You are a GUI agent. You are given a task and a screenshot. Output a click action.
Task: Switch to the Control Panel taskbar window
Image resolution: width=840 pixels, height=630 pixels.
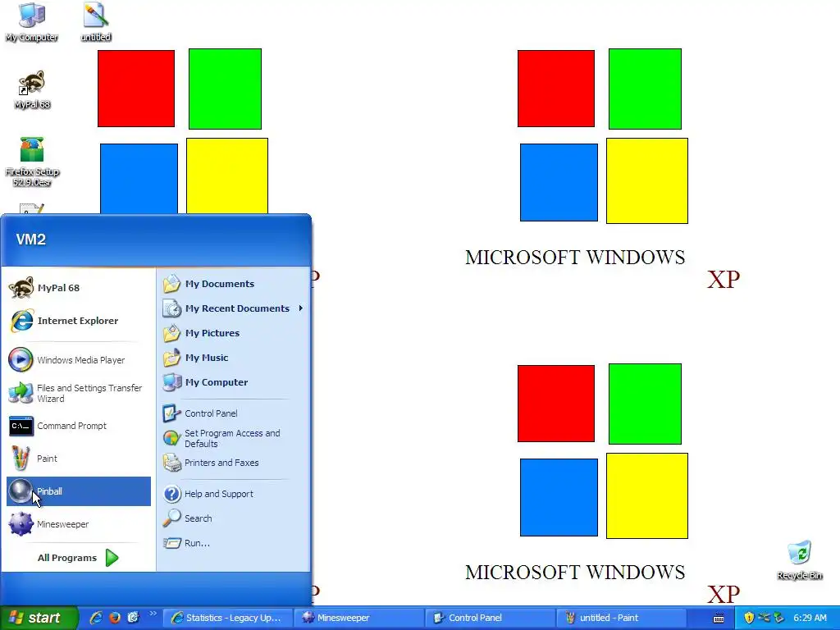[x=491, y=618]
